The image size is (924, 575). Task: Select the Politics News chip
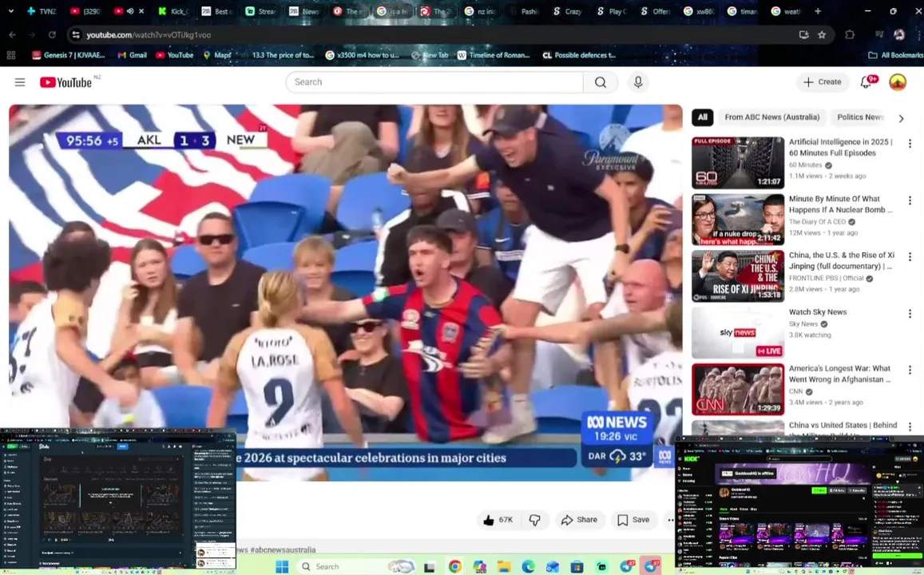(x=860, y=117)
